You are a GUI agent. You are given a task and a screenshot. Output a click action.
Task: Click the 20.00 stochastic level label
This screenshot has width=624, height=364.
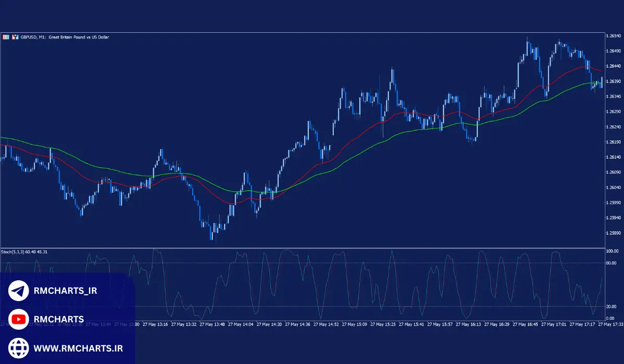tap(612, 306)
